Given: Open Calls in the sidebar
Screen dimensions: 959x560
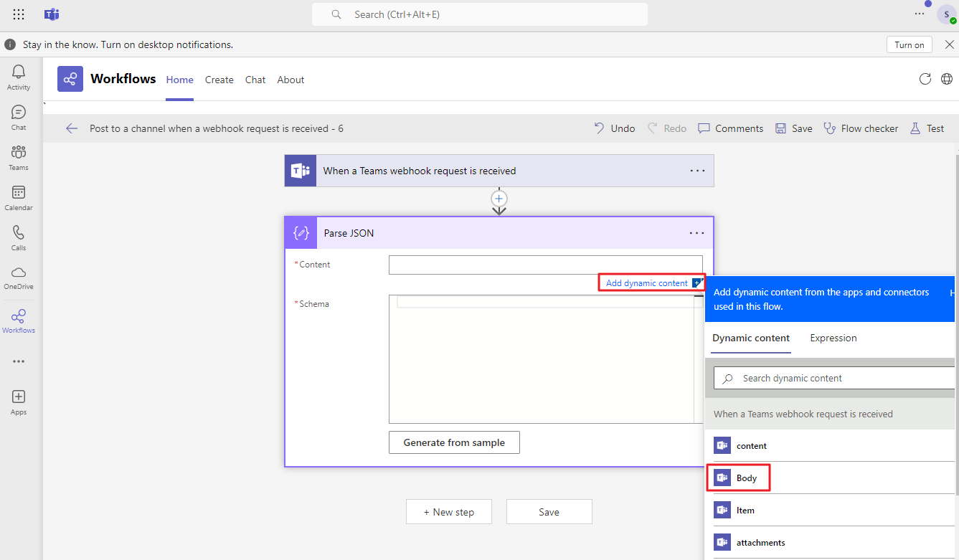Looking at the screenshot, I should (x=19, y=238).
